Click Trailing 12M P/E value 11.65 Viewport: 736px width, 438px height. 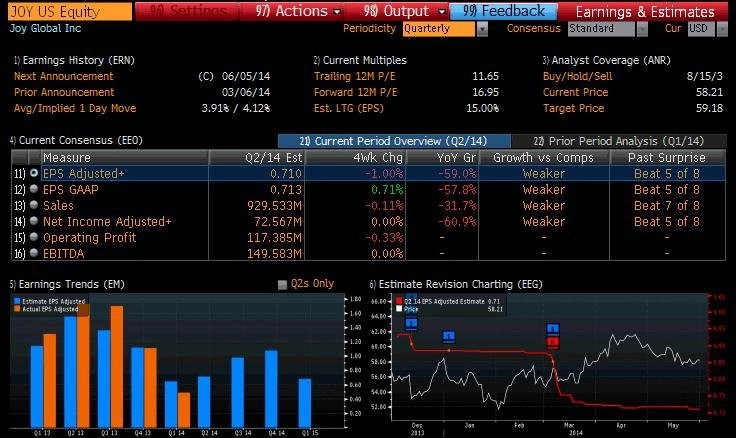[485, 76]
